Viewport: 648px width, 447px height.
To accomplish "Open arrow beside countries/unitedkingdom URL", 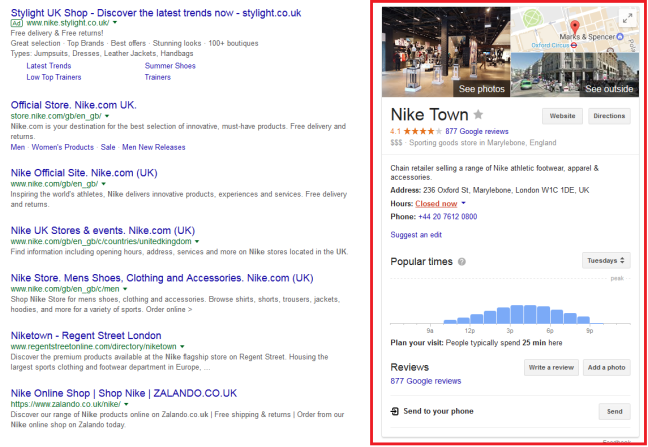I will pos(197,241).
